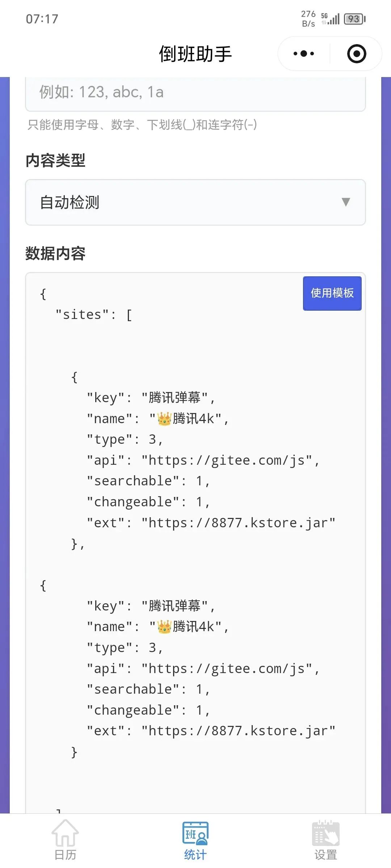Tap the 5G signal strength icon
391x868 pixels.
pos(331,19)
